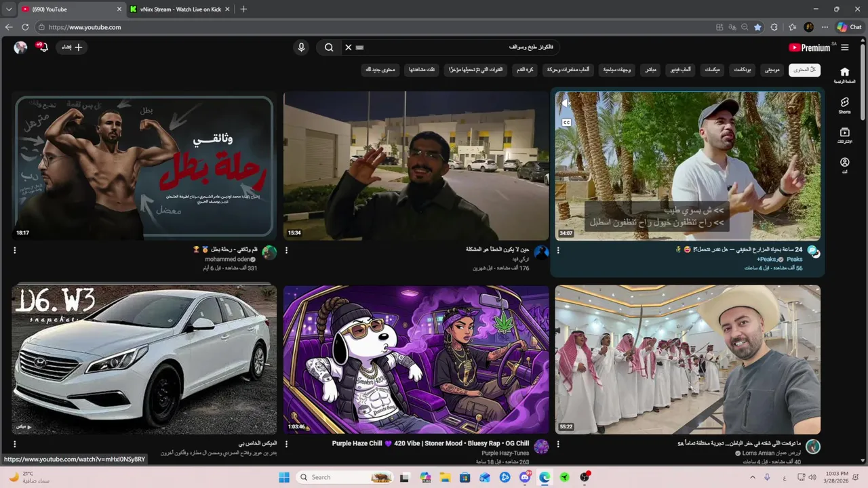Click the Purple Haze Chill video title

click(431, 443)
